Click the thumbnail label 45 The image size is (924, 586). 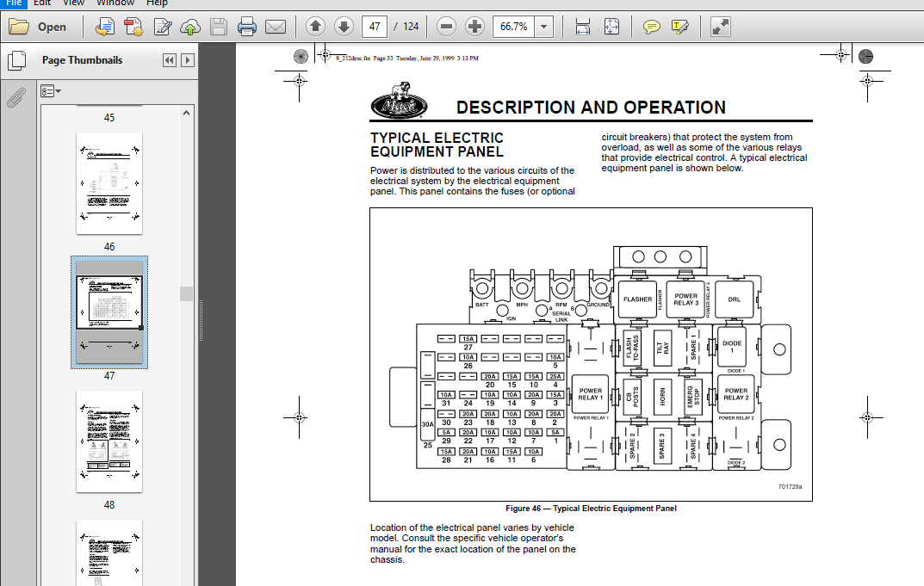pyautogui.click(x=109, y=118)
